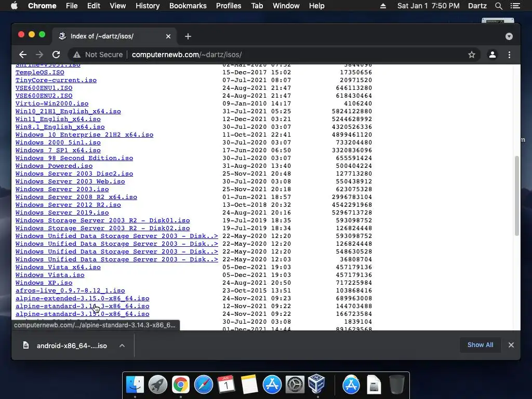
Task: Open Notes from the dock
Action: [x=249, y=384]
